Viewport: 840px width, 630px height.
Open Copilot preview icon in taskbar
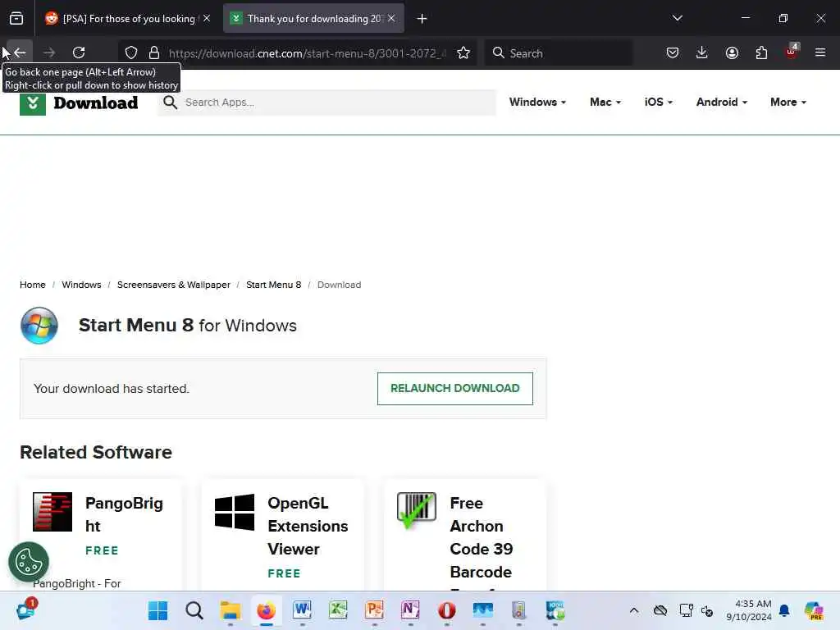click(x=814, y=610)
